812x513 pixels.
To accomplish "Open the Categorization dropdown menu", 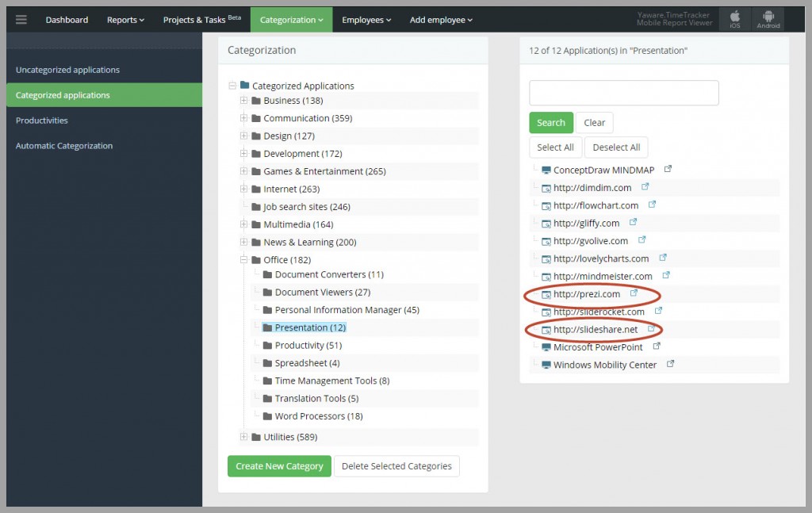I will 292,20.
